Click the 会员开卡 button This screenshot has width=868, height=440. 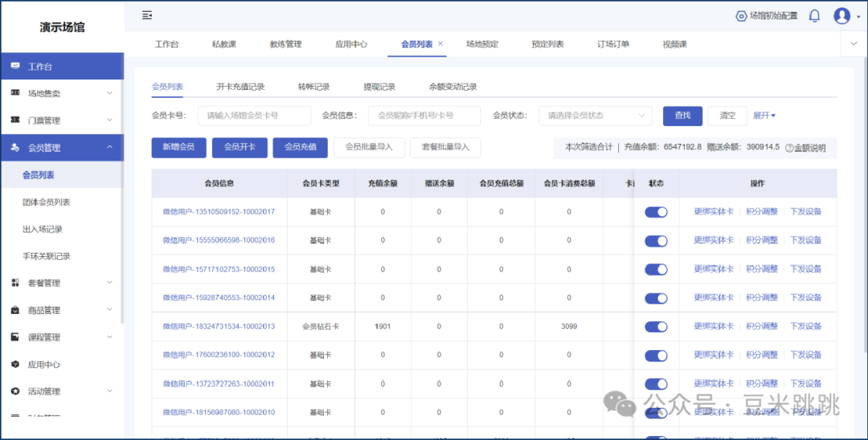(240, 148)
